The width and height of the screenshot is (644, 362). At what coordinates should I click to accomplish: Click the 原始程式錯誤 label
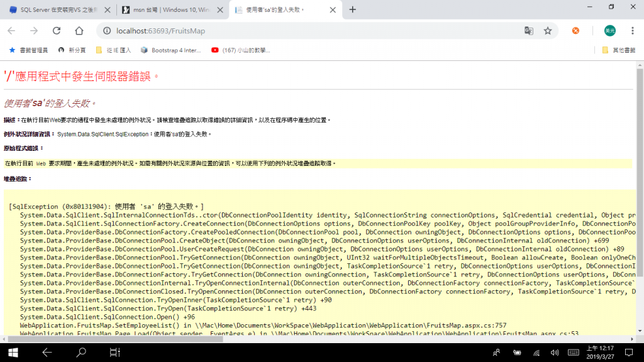(x=23, y=148)
